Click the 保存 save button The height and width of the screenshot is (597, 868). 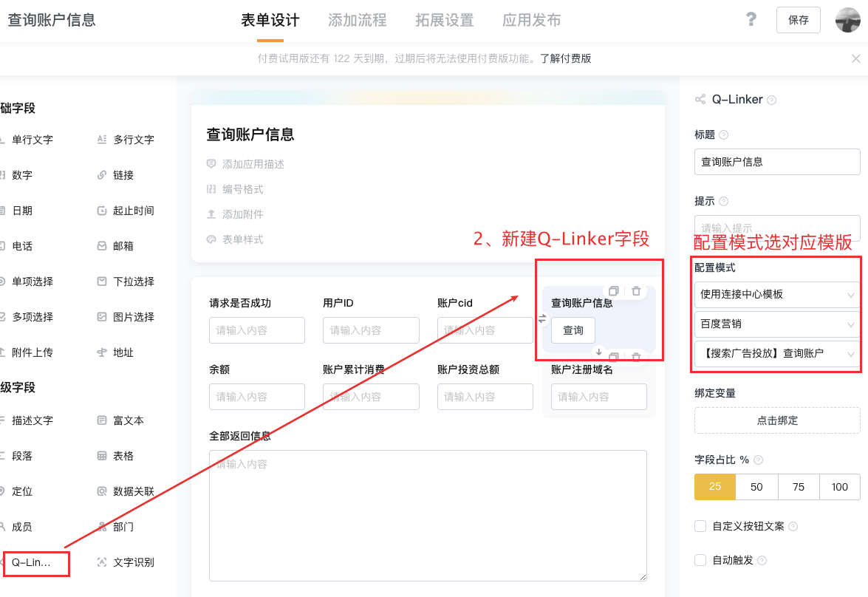(x=799, y=20)
